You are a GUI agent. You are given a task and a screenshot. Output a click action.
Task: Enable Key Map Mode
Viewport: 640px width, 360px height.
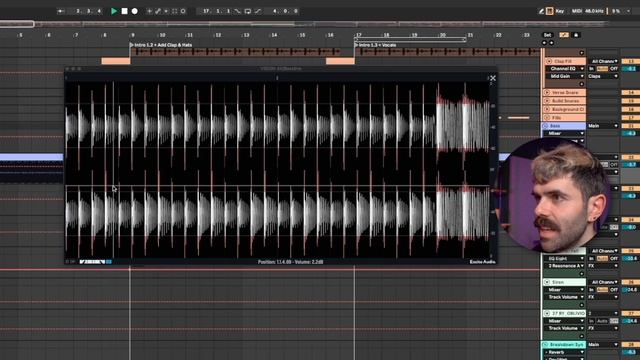tap(560, 11)
